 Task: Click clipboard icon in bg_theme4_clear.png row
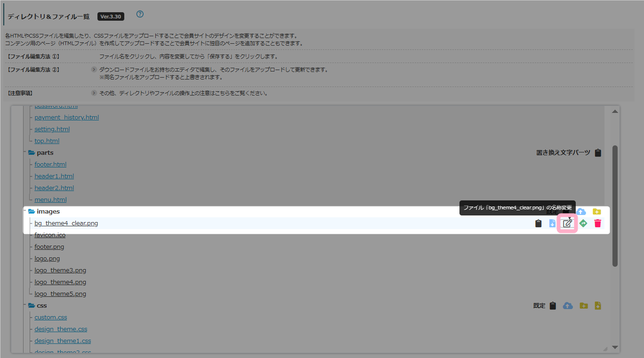coord(539,223)
